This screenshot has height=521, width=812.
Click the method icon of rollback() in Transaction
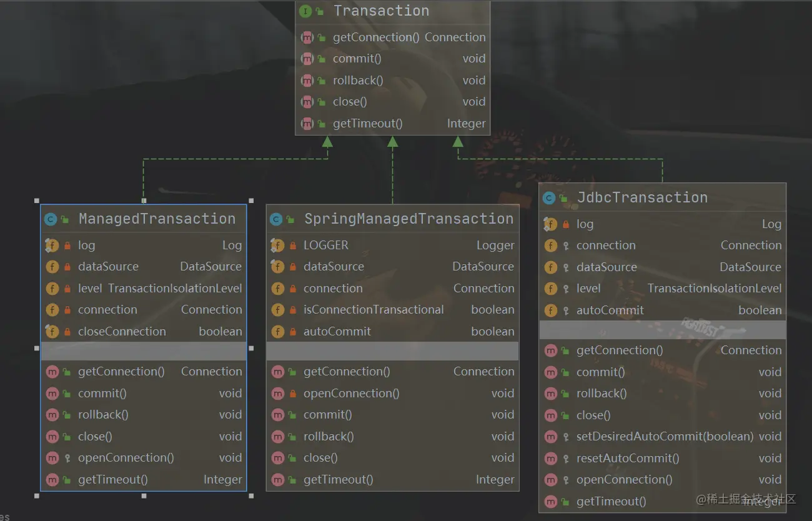pos(307,81)
